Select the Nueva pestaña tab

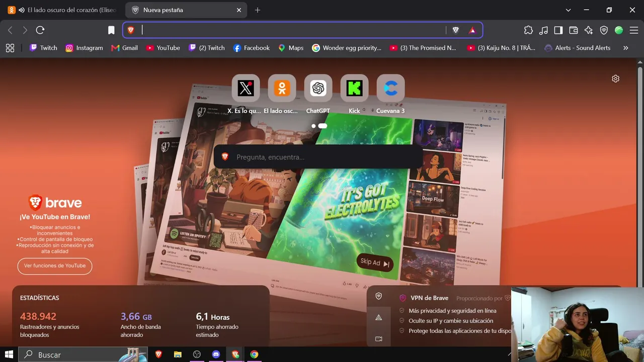pyautogui.click(x=186, y=10)
